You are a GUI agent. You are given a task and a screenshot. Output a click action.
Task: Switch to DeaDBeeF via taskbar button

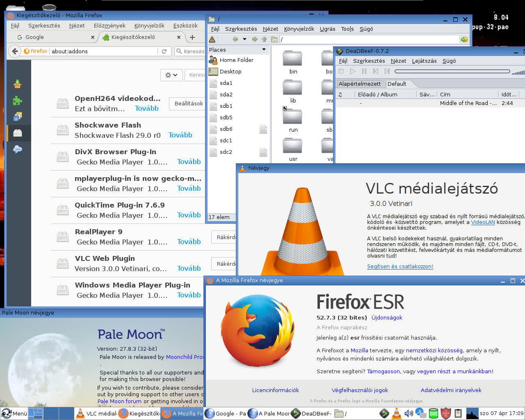point(312,413)
